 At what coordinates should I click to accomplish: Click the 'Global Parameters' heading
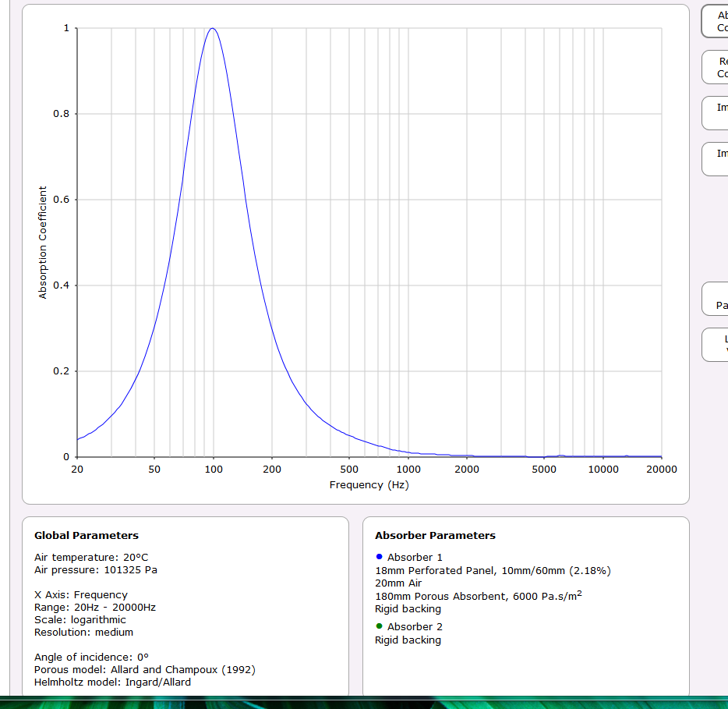87,536
